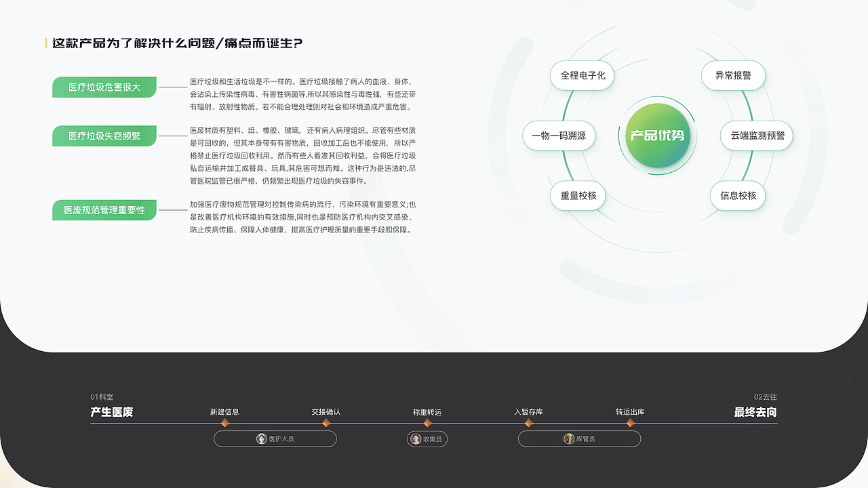The height and width of the screenshot is (488, 868).
Task: Click the 产生医废 heading text
Action: point(112,412)
